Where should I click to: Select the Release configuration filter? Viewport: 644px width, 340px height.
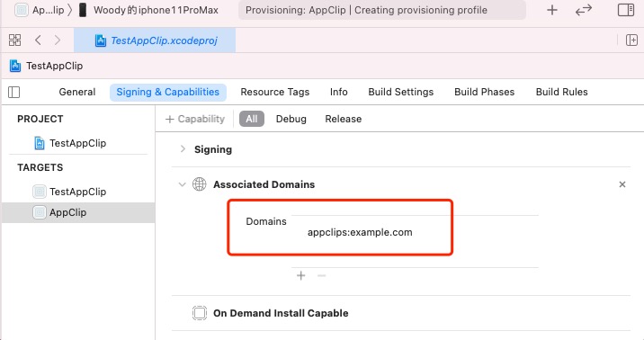[344, 119]
